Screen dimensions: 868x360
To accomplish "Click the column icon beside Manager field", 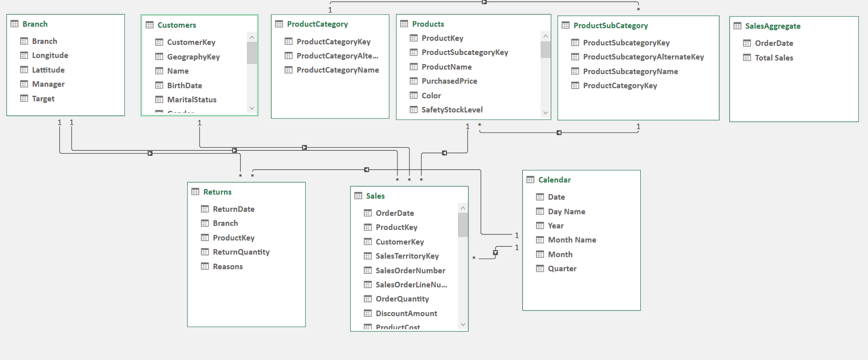I will click(24, 84).
